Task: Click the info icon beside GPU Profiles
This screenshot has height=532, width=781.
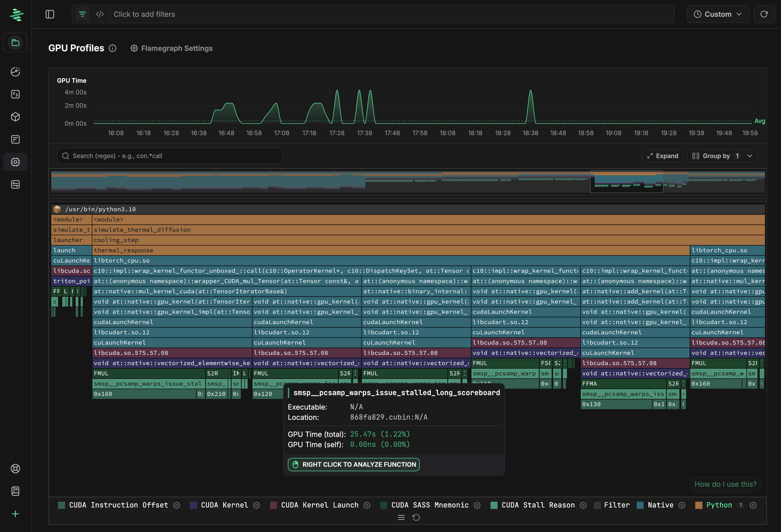Action: pos(113,48)
